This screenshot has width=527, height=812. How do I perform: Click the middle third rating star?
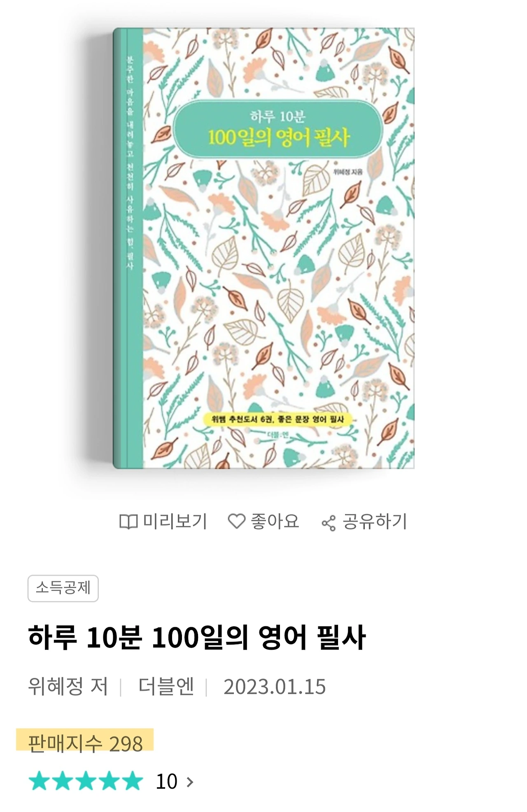click(x=86, y=781)
